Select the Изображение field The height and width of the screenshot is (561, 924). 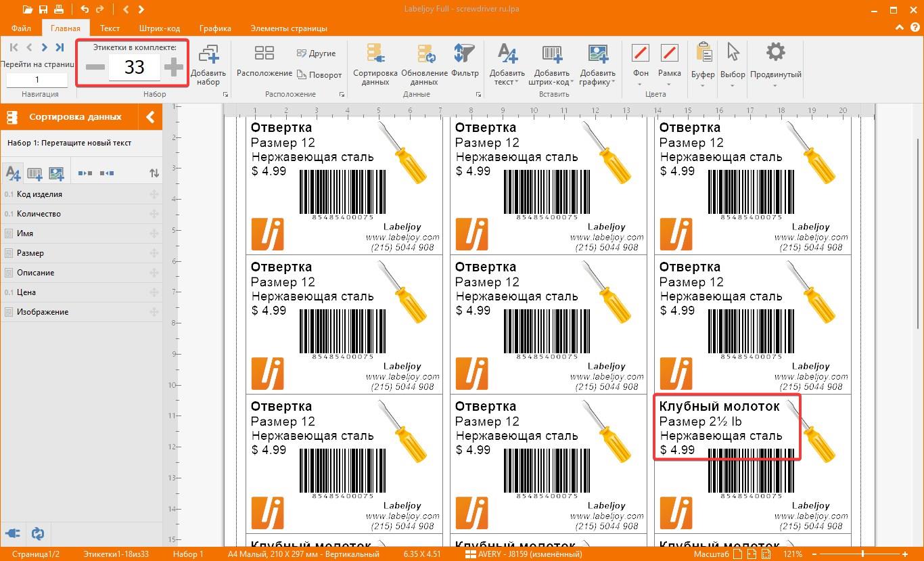pos(81,312)
